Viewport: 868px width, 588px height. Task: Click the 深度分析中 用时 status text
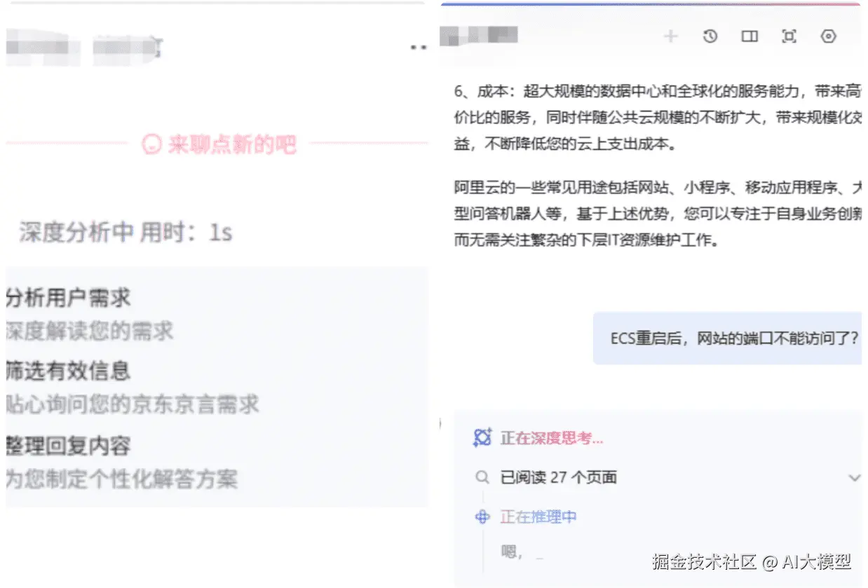point(126,232)
